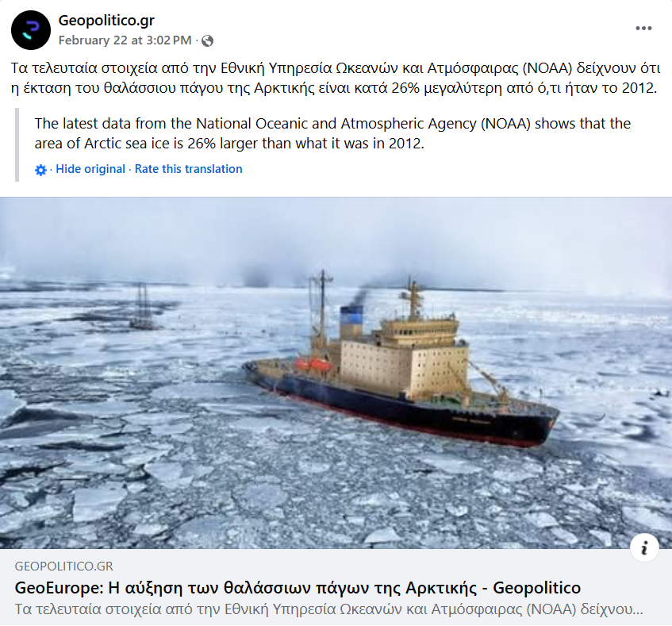
Task: Click the article description snippet text
Action: [x=329, y=609]
